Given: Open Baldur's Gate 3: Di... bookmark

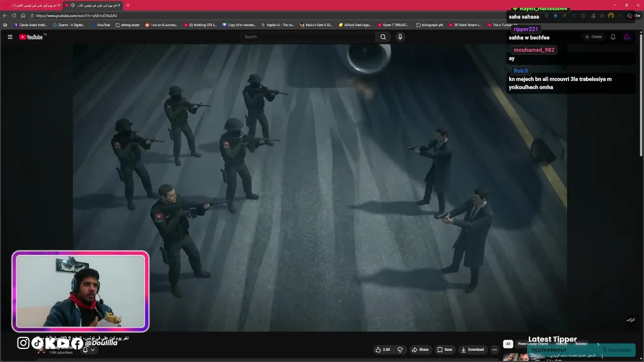Looking at the screenshot, I should [x=316, y=25].
